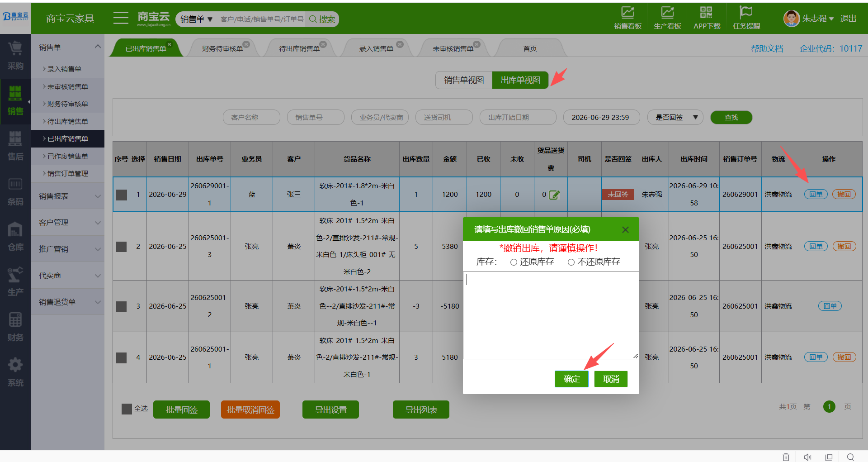Click the 批量取消回签 button
This screenshot has width=868, height=462.
click(x=250, y=410)
